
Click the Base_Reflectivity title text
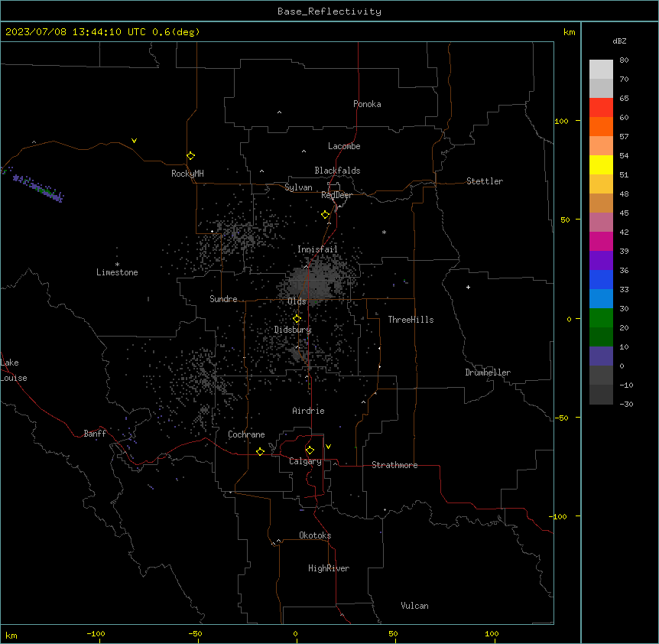point(329,11)
